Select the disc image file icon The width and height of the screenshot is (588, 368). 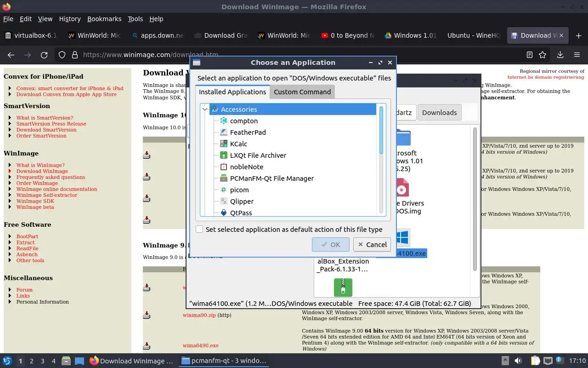pos(402,188)
